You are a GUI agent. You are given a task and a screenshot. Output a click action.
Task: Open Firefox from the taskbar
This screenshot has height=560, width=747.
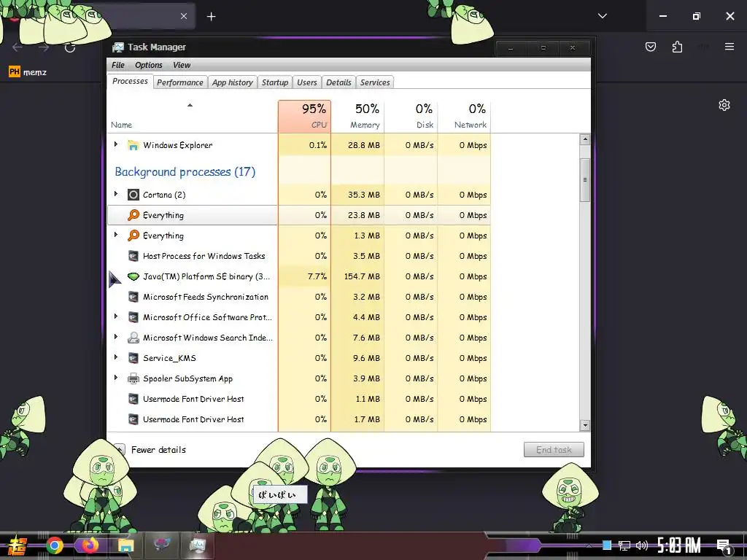tap(90, 545)
